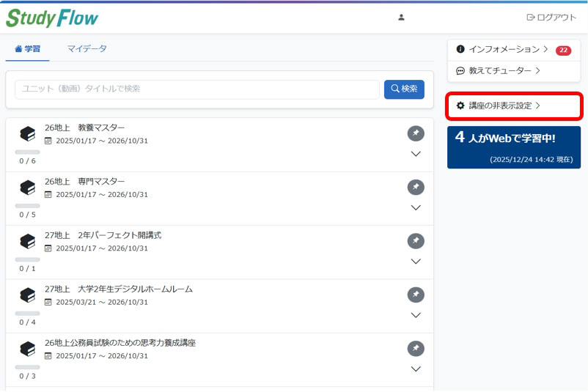The height and width of the screenshot is (392, 588).
Task: Click the book icon for 26地上 教養マスター
Action: click(28, 134)
